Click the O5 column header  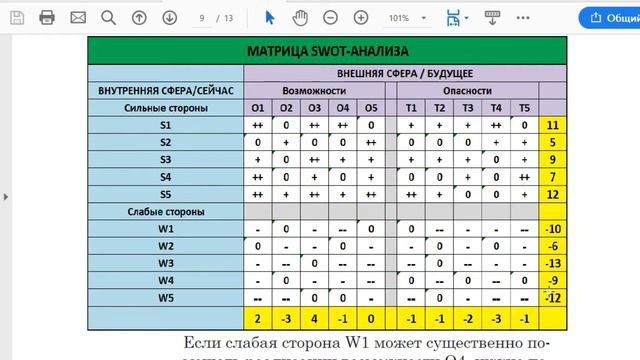pos(371,108)
